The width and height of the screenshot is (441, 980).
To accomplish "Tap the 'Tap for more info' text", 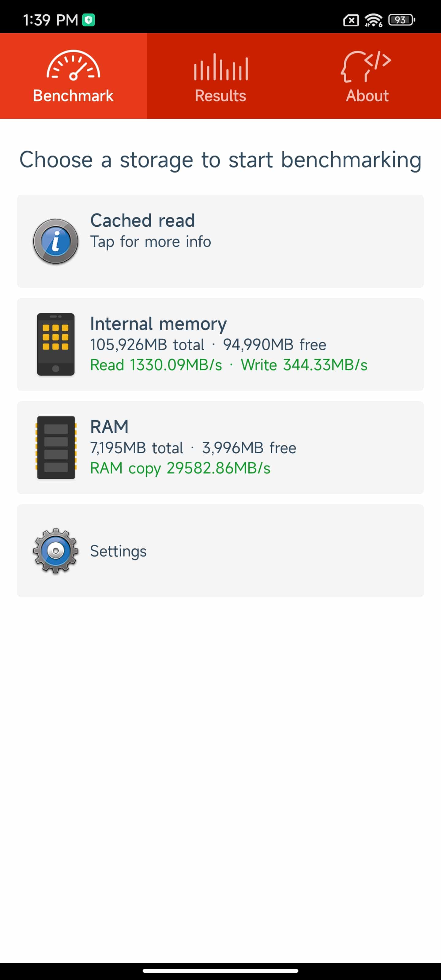I will click(x=151, y=242).
